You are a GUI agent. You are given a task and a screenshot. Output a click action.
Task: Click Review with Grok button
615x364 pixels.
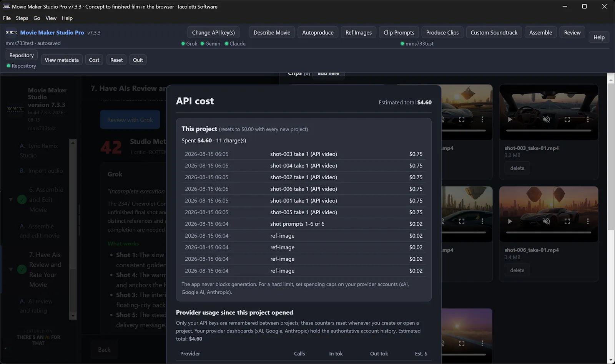click(130, 120)
